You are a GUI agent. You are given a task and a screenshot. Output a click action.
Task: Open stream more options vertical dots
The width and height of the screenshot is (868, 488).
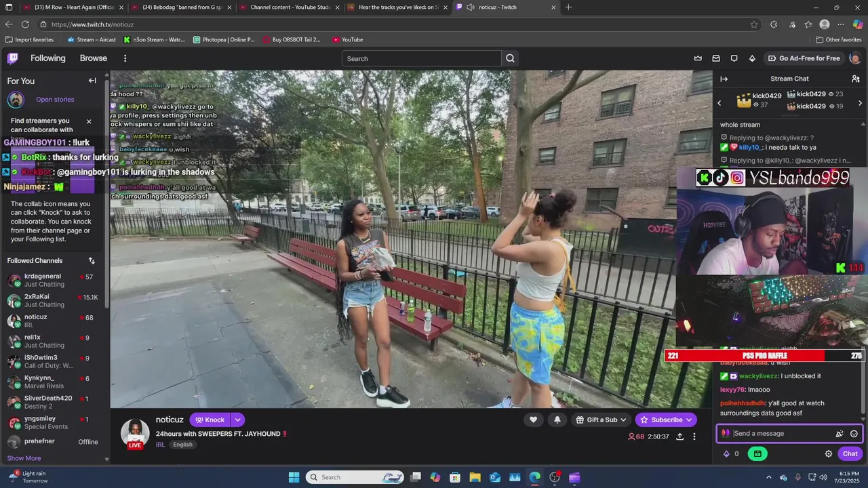[x=694, y=436]
